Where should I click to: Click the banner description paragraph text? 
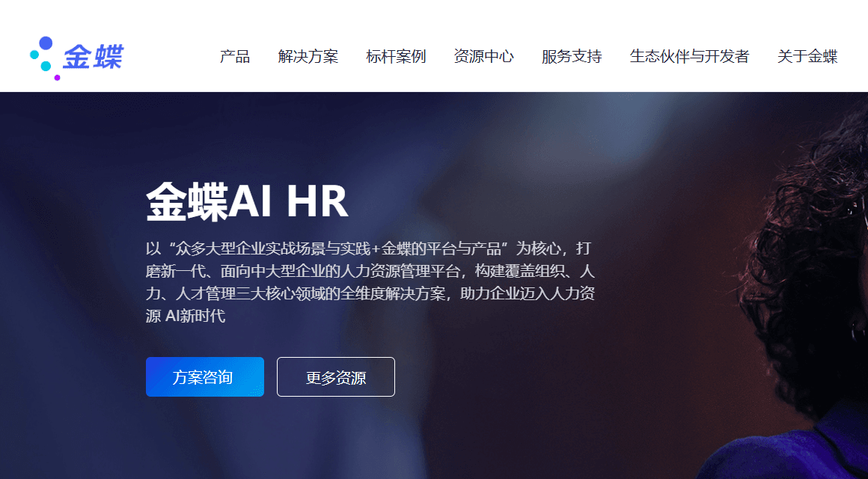[x=370, y=282]
